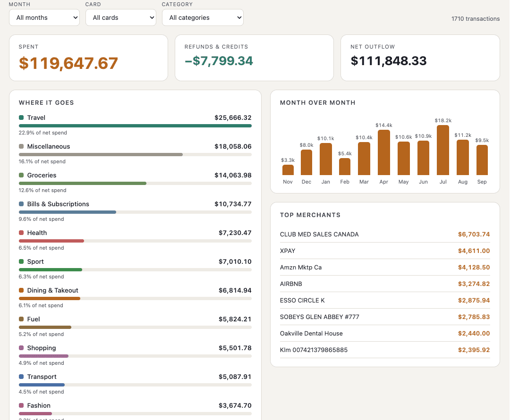
Task: Click the 22.9% of net spend text
Action: click(43, 133)
